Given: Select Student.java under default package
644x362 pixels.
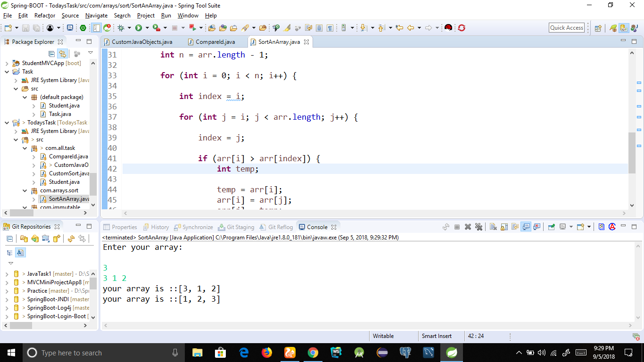Looking at the screenshot, I should point(64,106).
